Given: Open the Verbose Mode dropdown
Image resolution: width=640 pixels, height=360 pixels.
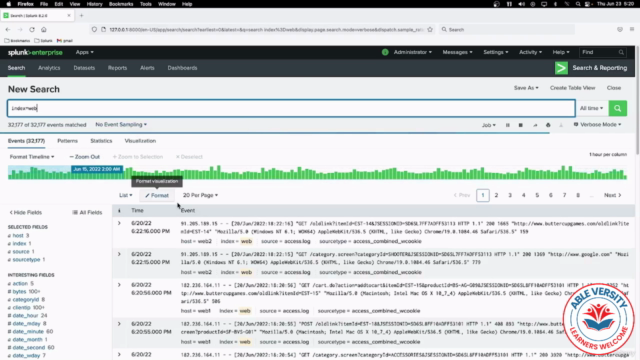Looking at the screenshot, I should pos(598,124).
